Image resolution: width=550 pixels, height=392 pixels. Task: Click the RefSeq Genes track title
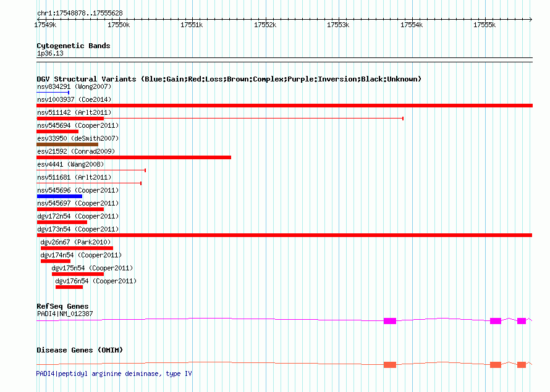(62, 306)
